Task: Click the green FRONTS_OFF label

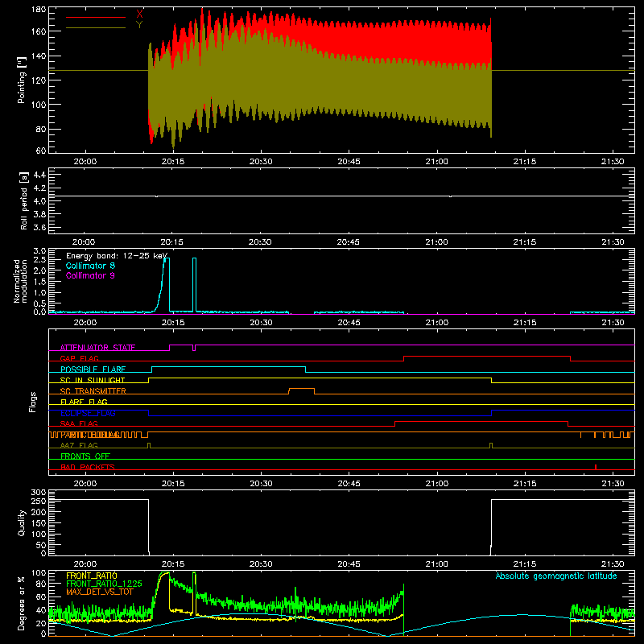Action: click(x=85, y=456)
